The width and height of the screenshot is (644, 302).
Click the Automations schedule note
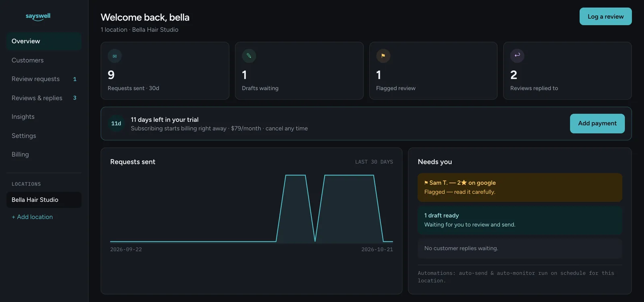pos(516,277)
